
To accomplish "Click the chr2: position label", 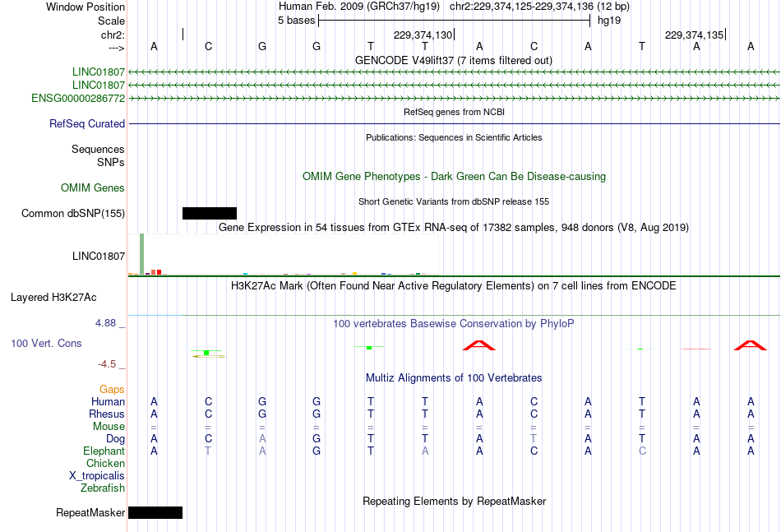I will click(x=113, y=35).
